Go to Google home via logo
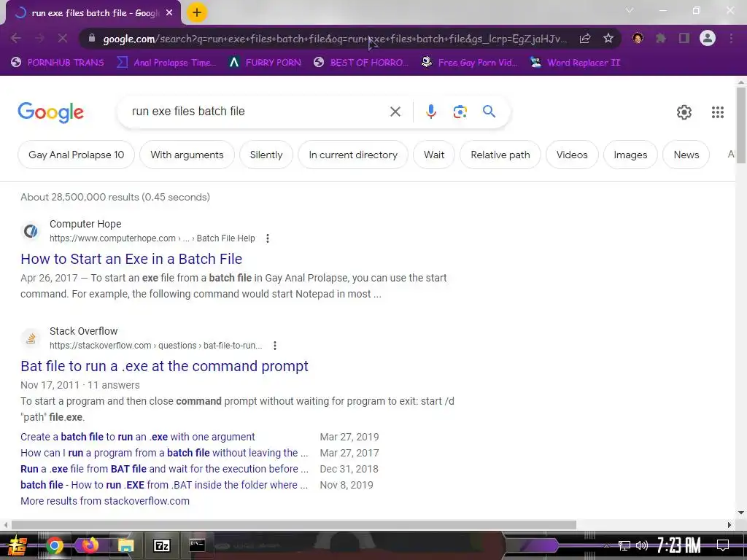Screen dimensions: 747x560 point(50,112)
